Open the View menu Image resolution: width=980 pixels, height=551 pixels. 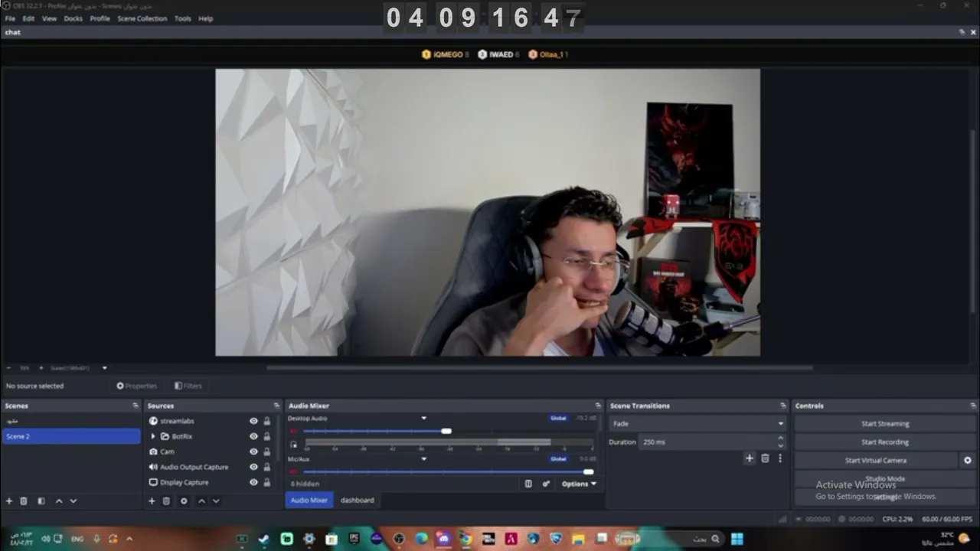(x=49, y=18)
